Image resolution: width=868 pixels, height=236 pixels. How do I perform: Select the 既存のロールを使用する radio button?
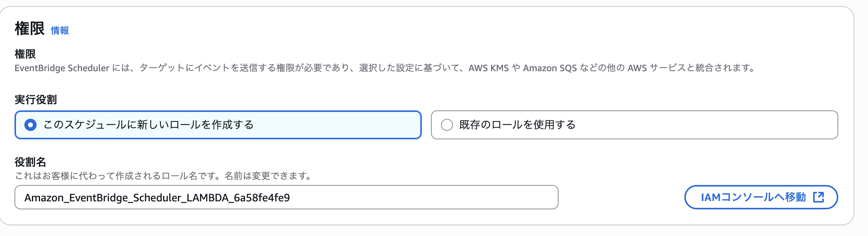[x=447, y=125]
